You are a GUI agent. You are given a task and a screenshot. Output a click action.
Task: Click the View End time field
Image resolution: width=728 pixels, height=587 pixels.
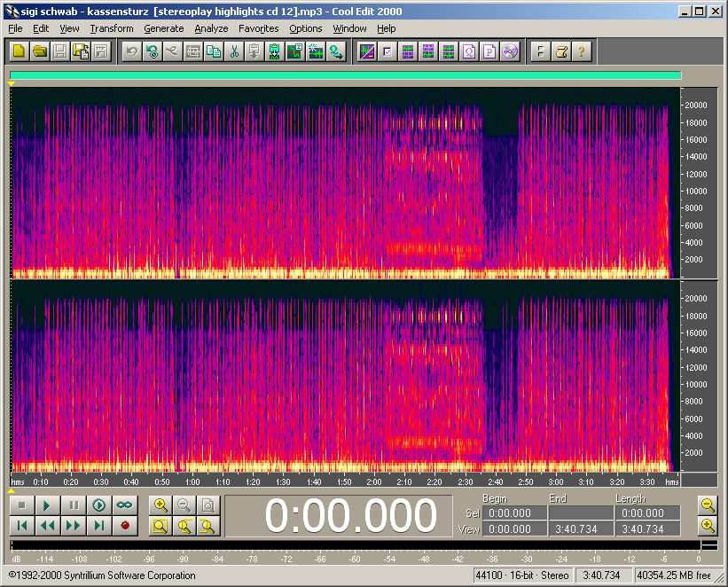click(580, 528)
